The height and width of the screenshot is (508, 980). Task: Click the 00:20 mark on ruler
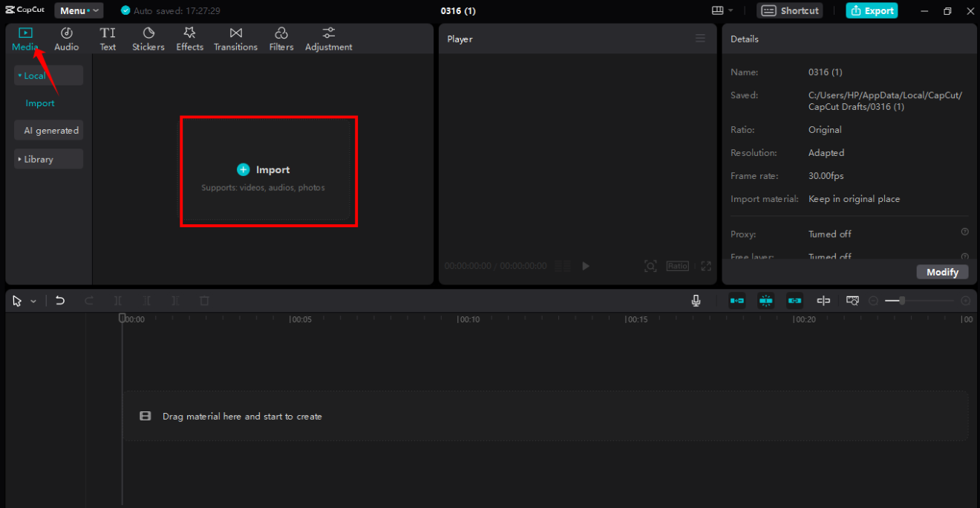pos(805,319)
